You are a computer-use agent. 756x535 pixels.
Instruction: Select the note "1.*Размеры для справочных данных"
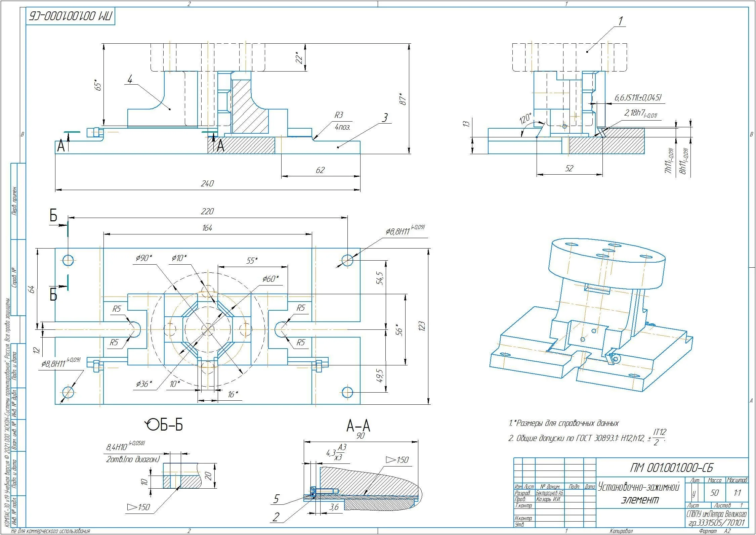point(564,423)
